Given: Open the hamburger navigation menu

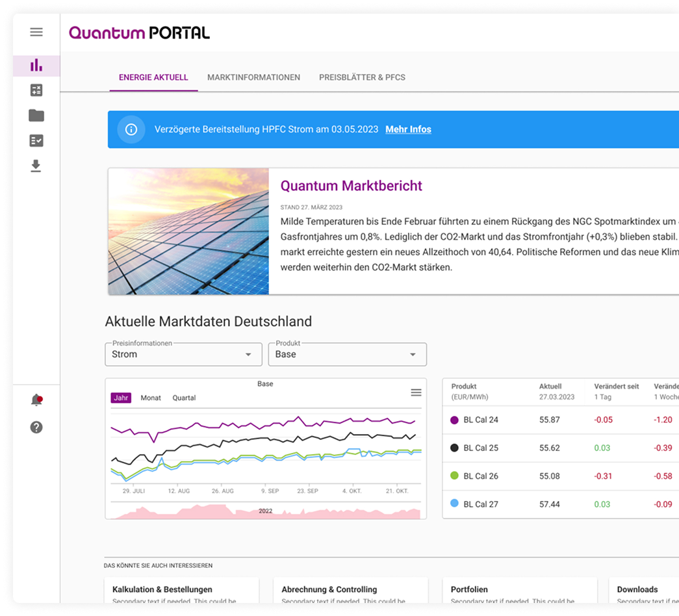Looking at the screenshot, I should pos(36,32).
